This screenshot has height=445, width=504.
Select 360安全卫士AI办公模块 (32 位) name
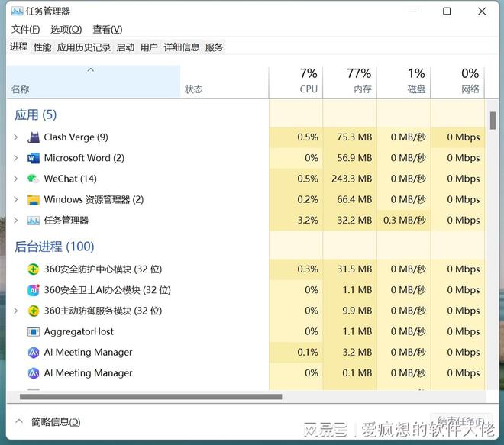point(108,290)
